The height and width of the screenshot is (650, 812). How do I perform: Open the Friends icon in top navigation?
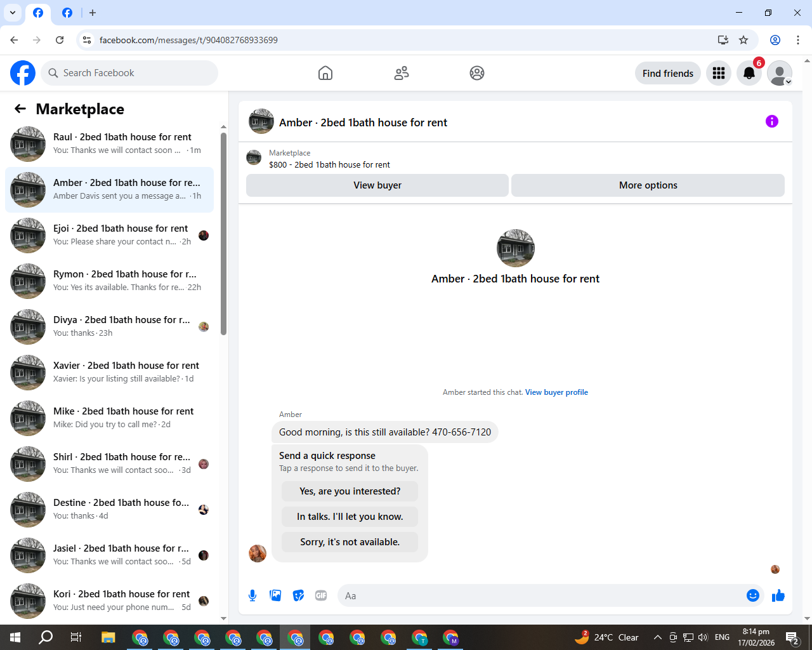tap(402, 73)
